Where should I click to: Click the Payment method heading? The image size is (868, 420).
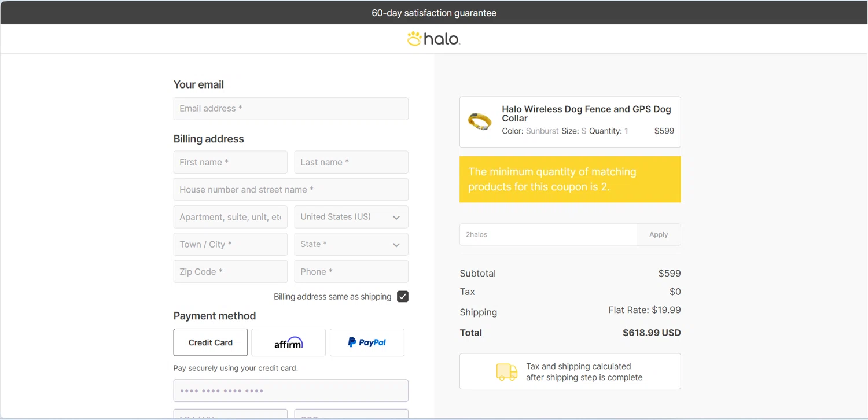click(x=215, y=316)
